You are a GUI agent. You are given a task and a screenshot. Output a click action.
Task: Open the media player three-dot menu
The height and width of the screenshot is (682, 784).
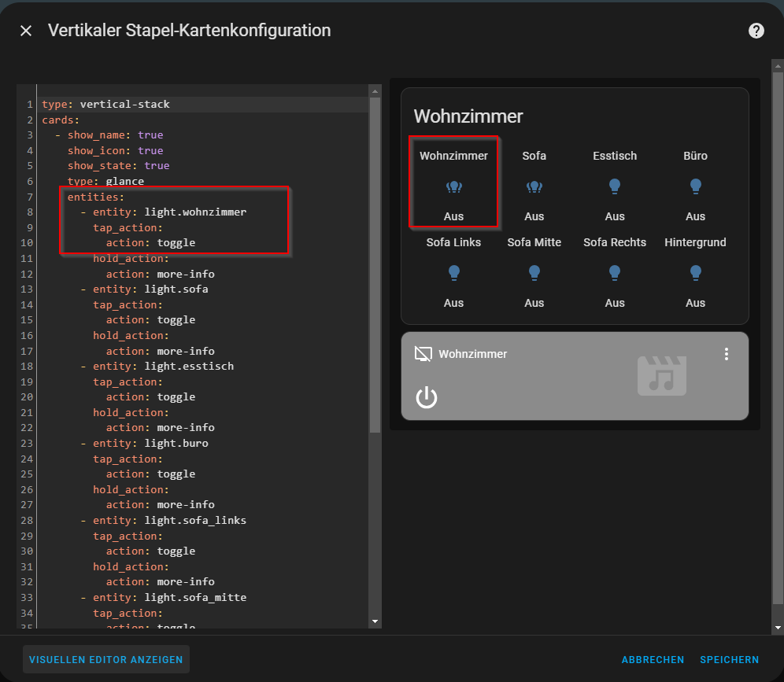tap(726, 354)
